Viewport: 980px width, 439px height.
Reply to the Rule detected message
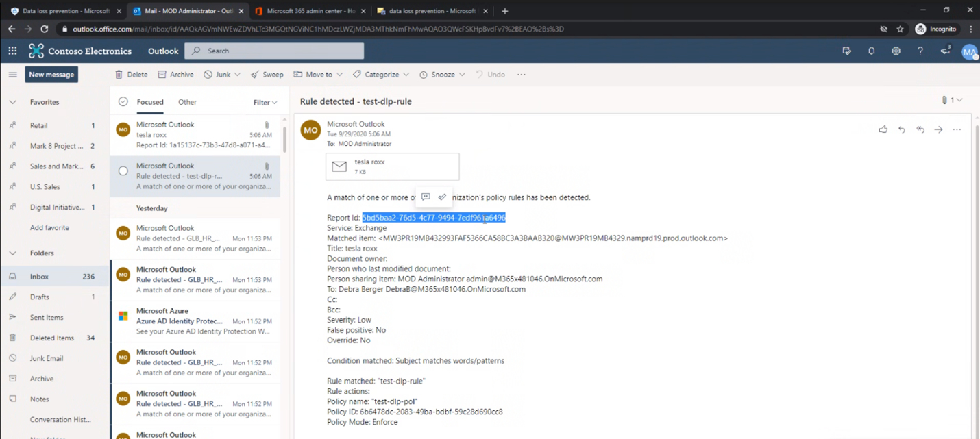[x=902, y=129]
